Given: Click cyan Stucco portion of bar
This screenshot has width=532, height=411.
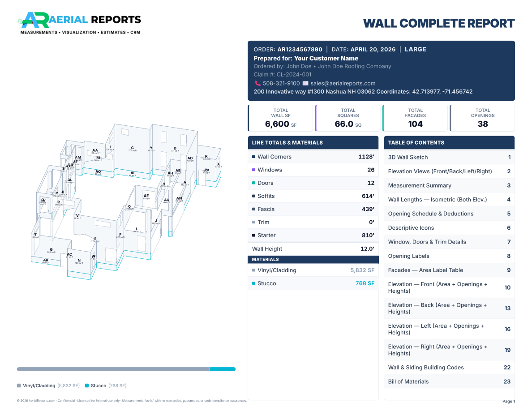Looking at the screenshot, I should point(223,369).
